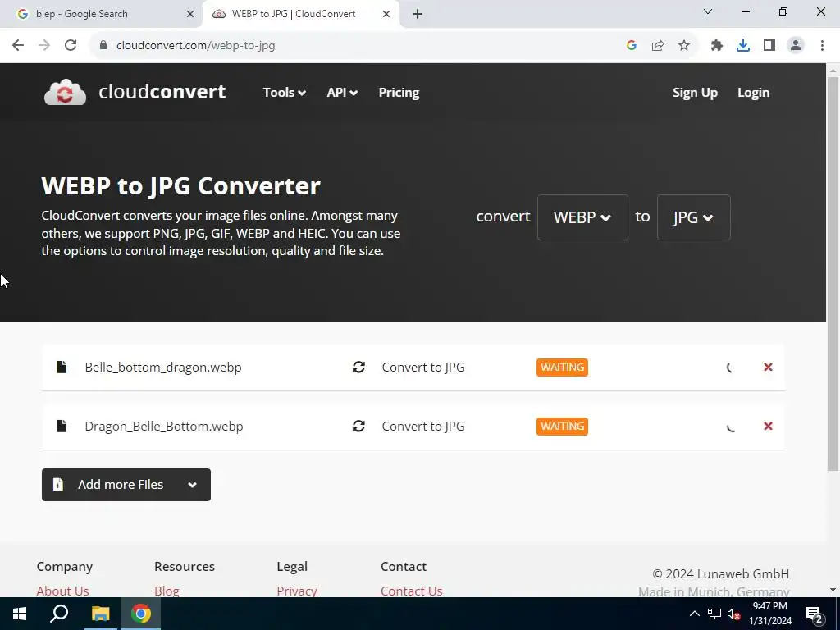Close the blep - Google Search tab

coord(190,14)
